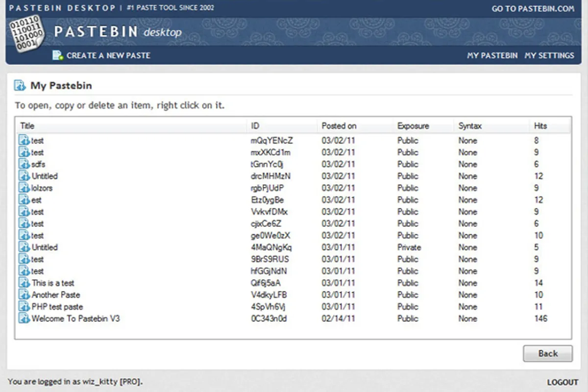Viewport: 588px width, 392px height.
Task: Click the ID cell 4MaQNgKq
Action: (x=271, y=247)
